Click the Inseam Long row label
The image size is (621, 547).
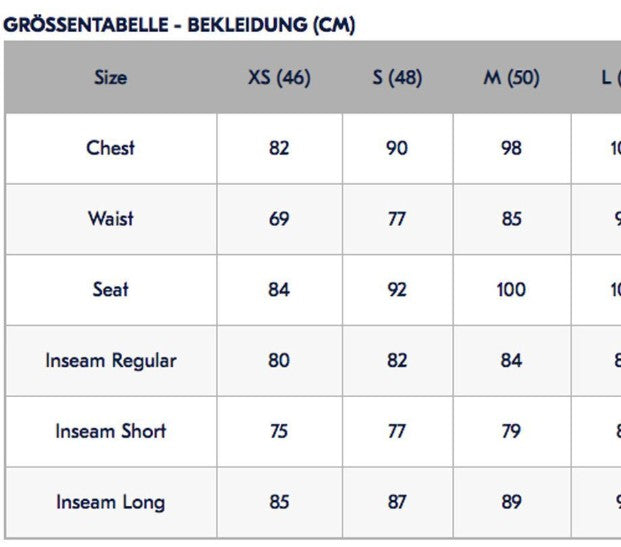coord(110,502)
